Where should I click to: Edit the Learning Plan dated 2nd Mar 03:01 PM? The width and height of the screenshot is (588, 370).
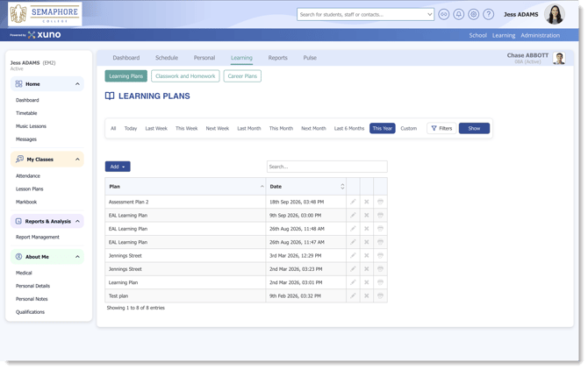353,282
